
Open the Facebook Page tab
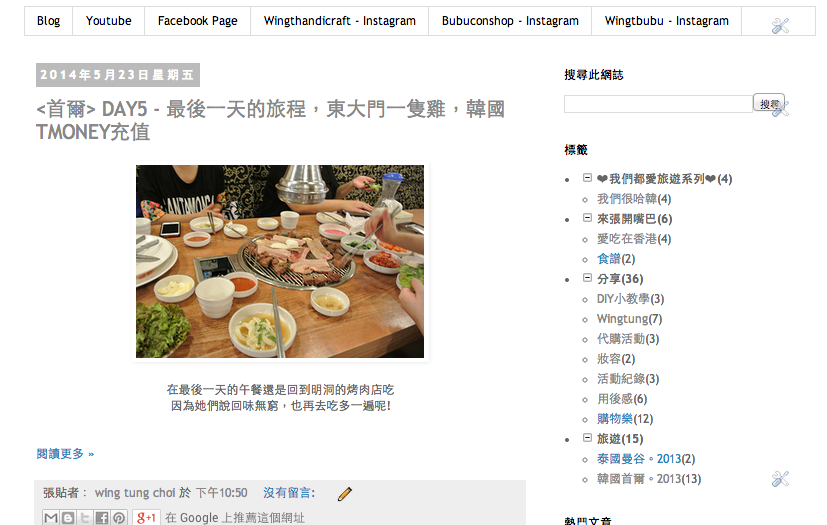pyautogui.click(x=197, y=21)
